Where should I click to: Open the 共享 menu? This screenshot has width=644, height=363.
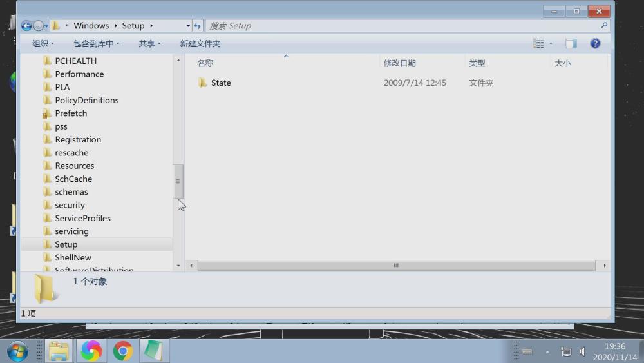tap(149, 44)
